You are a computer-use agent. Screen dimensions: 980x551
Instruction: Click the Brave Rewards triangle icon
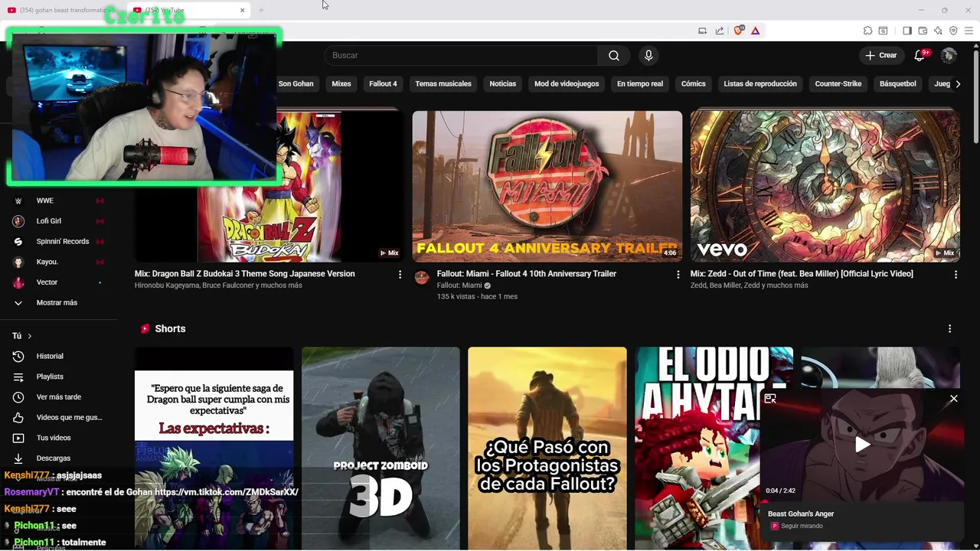tap(756, 31)
